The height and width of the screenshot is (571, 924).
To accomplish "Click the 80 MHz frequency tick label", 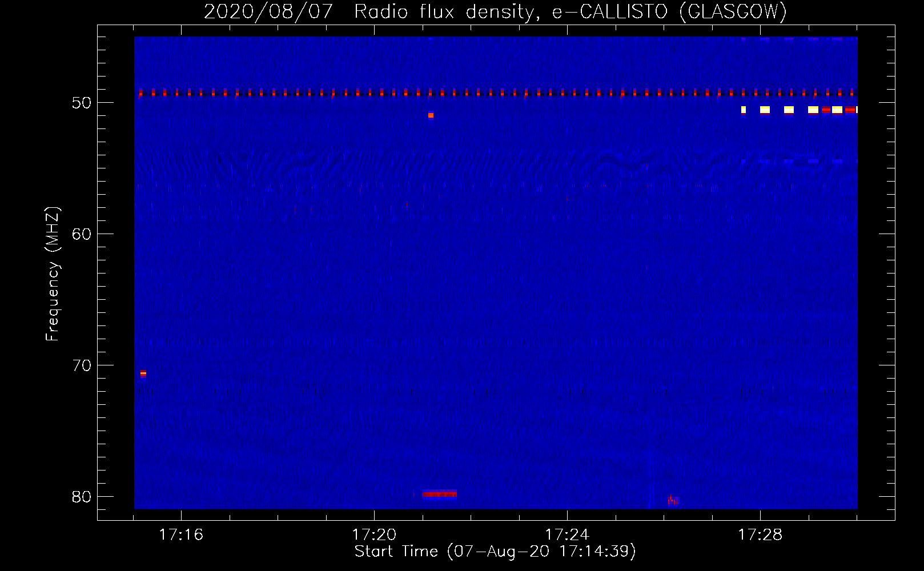I will (x=82, y=496).
